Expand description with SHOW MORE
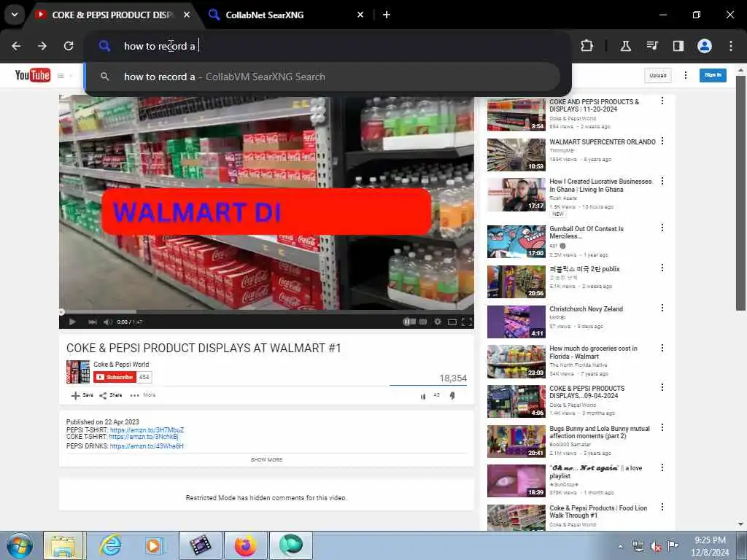Image resolution: width=747 pixels, height=560 pixels. 266,460
